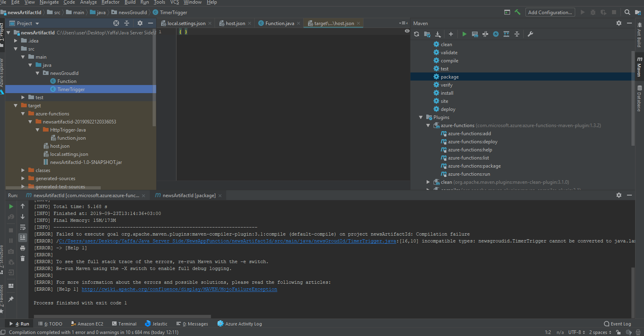Click the Reimport All Maven Projects icon

pos(417,34)
